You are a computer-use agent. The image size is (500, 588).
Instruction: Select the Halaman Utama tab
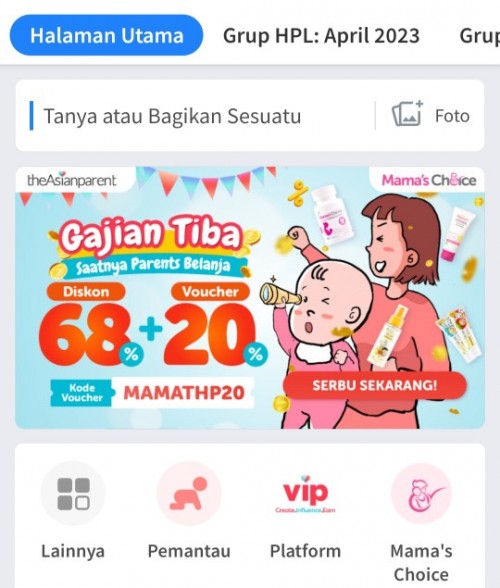click(107, 35)
